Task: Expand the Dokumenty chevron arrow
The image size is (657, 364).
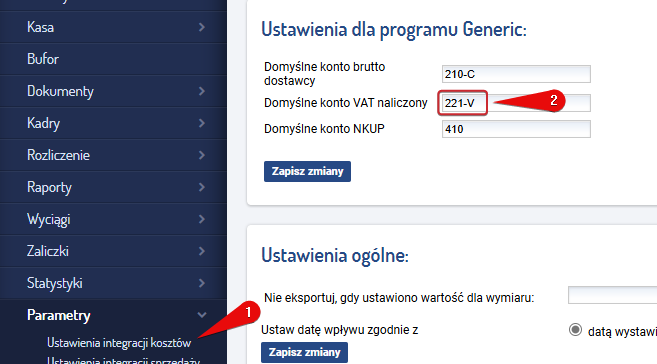Action: click(202, 91)
